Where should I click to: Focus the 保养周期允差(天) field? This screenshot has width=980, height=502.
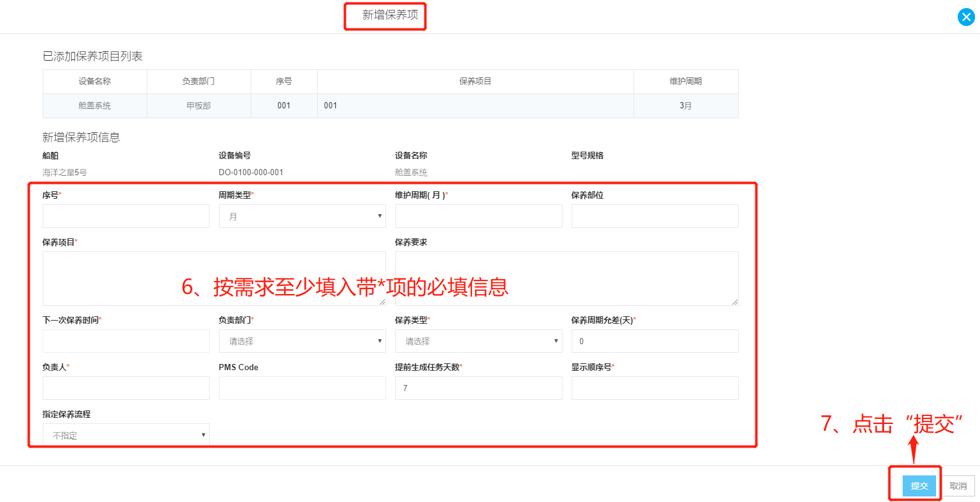[x=655, y=341]
